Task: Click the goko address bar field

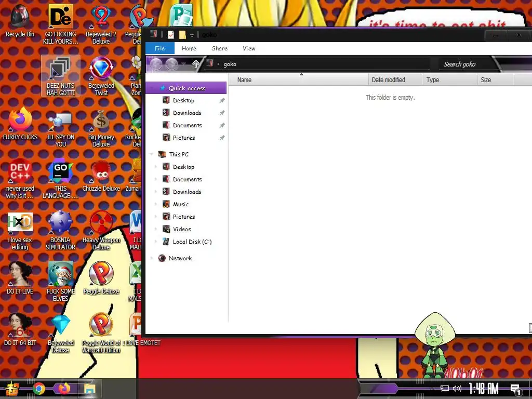Action: (x=317, y=64)
